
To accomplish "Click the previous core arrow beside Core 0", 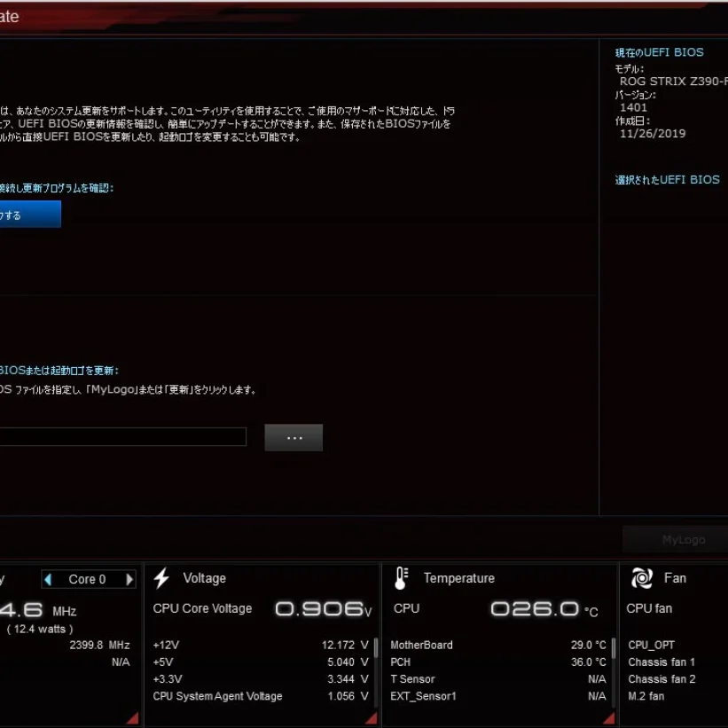I will click(x=48, y=579).
